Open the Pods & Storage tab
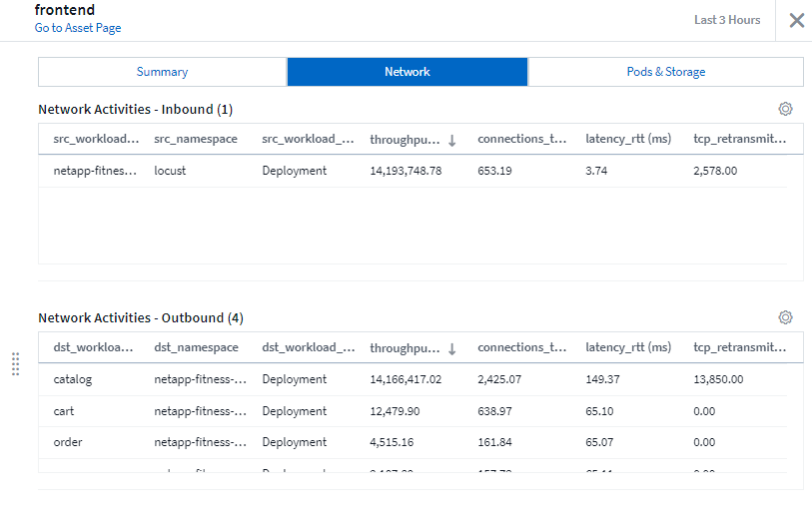The image size is (812, 514). (x=665, y=72)
